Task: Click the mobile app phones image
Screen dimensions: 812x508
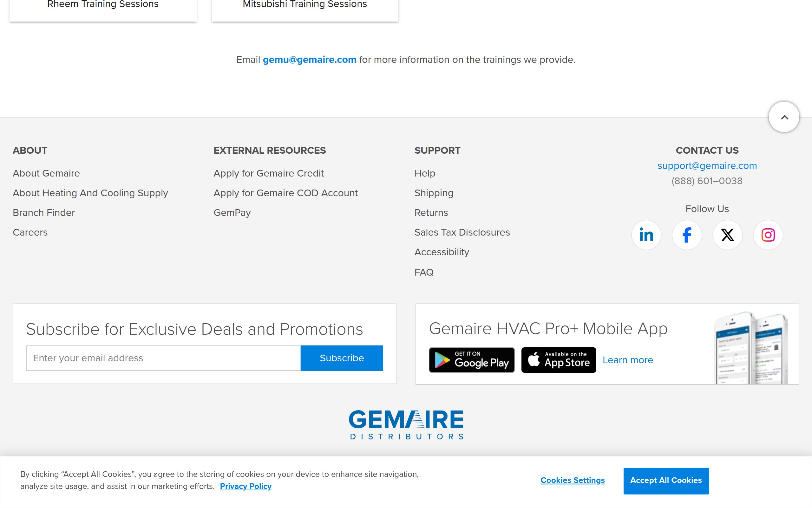Action: 750,347
